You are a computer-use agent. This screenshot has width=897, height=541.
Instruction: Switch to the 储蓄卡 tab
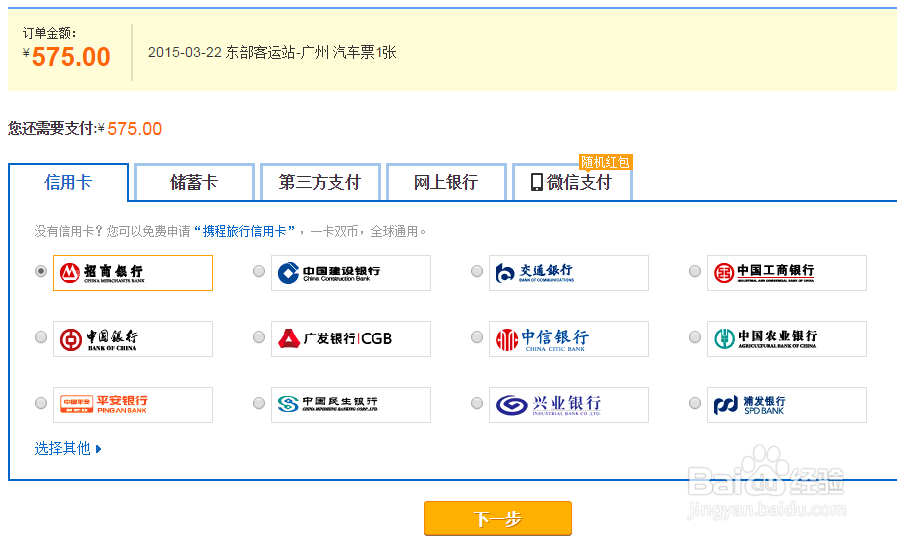[x=194, y=182]
